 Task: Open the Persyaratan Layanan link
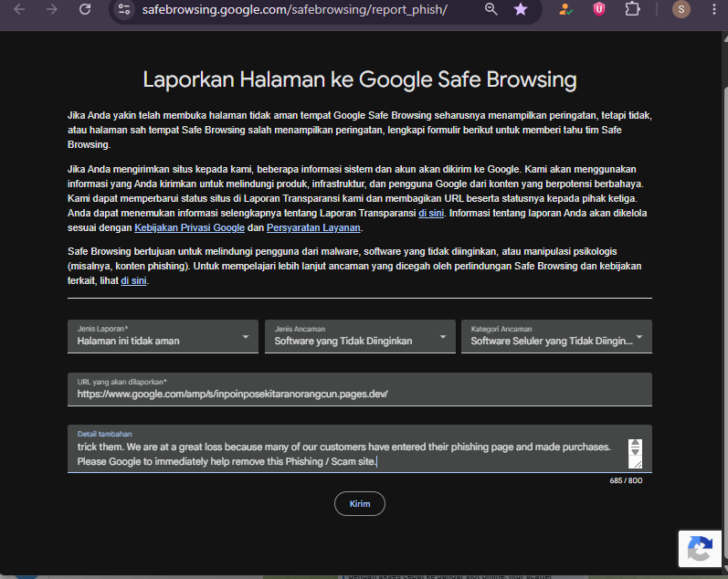click(x=313, y=227)
